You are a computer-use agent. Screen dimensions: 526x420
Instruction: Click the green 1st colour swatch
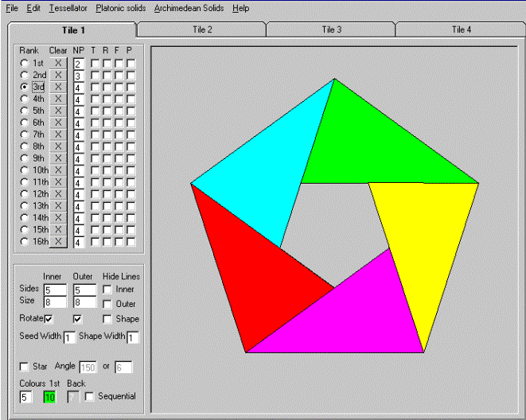tap(49, 397)
